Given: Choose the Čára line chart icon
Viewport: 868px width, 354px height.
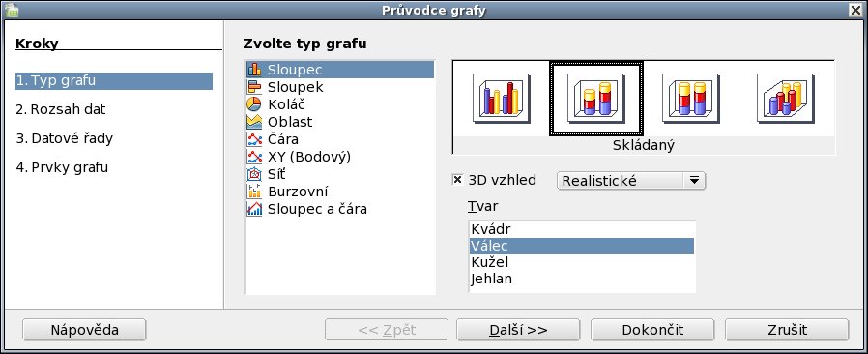Looking at the screenshot, I should click(x=254, y=139).
